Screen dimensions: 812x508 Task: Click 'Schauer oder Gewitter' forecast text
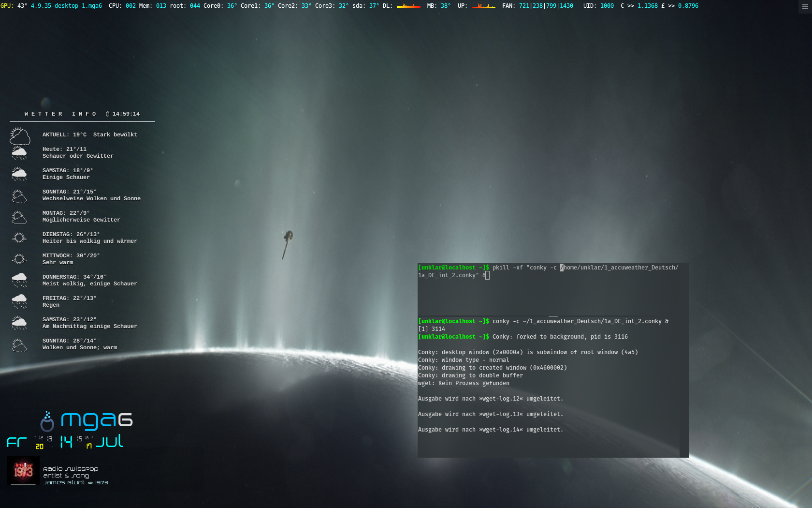78,156
